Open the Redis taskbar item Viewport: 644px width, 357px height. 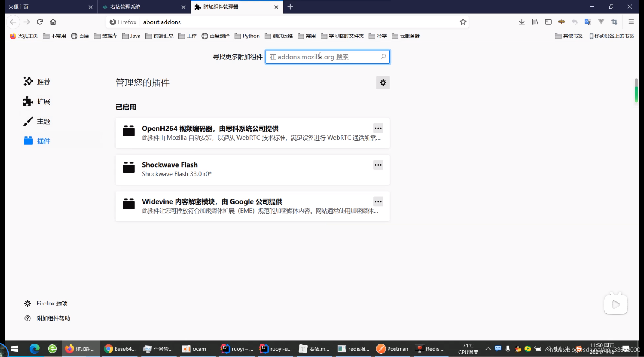(x=430, y=349)
